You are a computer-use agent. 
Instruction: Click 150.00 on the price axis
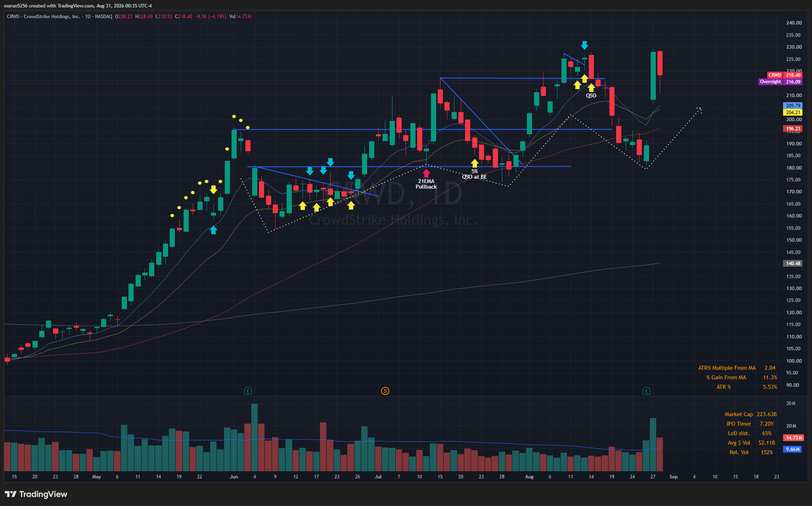pos(794,240)
